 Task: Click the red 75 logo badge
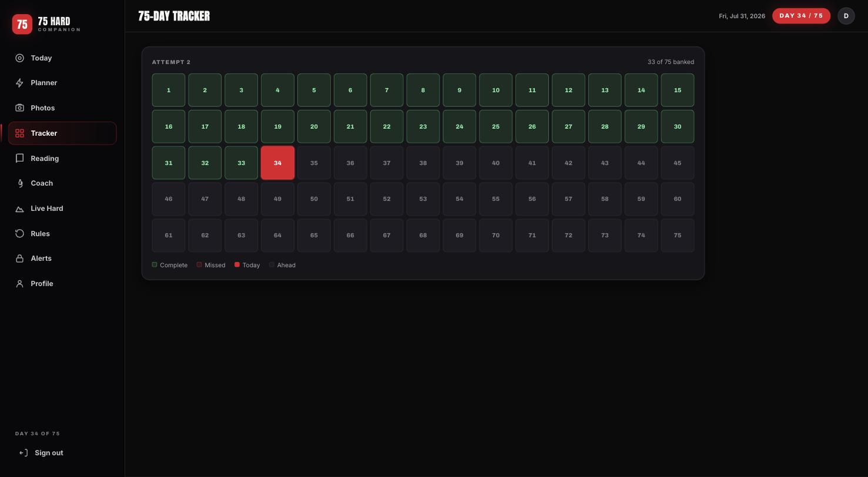(x=22, y=24)
